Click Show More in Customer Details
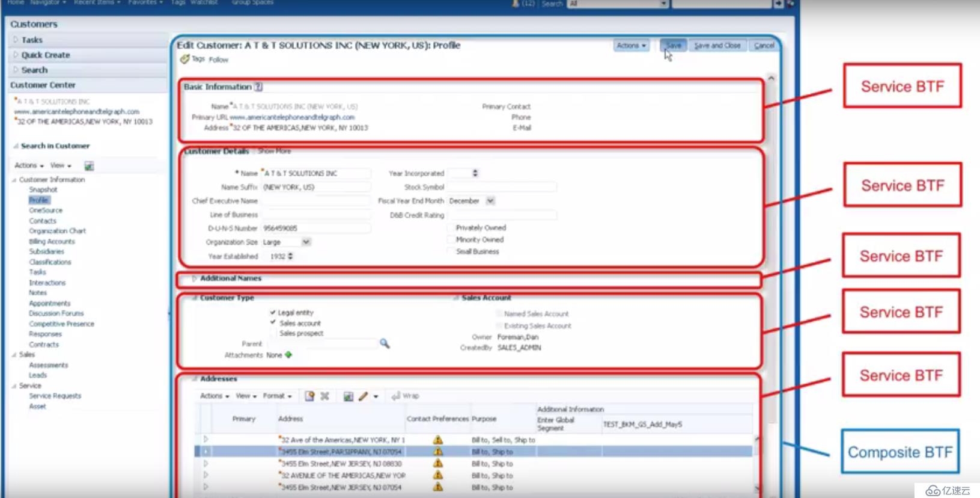980x498 pixels. (x=275, y=151)
